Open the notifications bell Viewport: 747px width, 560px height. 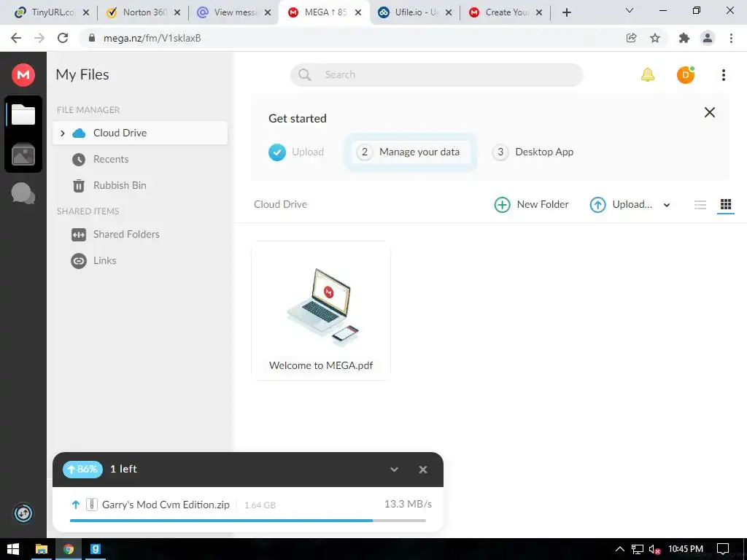pyautogui.click(x=648, y=75)
